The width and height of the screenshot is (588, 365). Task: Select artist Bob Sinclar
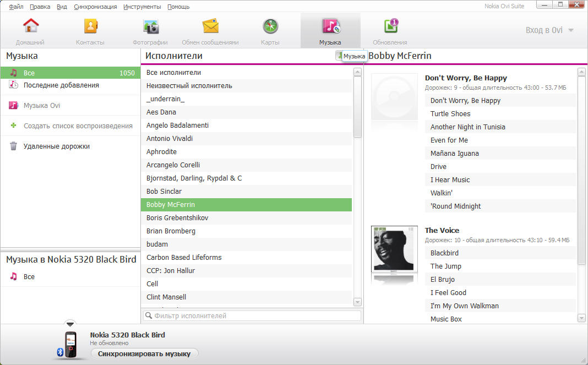point(246,192)
